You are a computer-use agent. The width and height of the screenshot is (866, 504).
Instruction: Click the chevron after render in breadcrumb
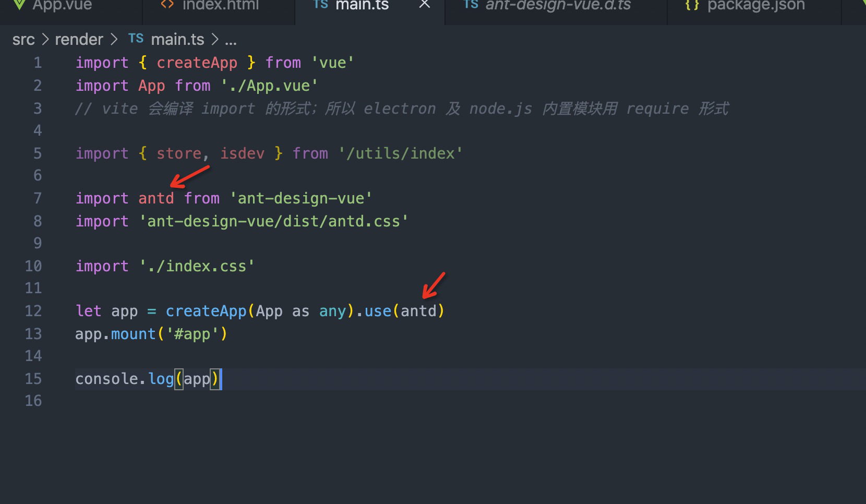[113, 39]
